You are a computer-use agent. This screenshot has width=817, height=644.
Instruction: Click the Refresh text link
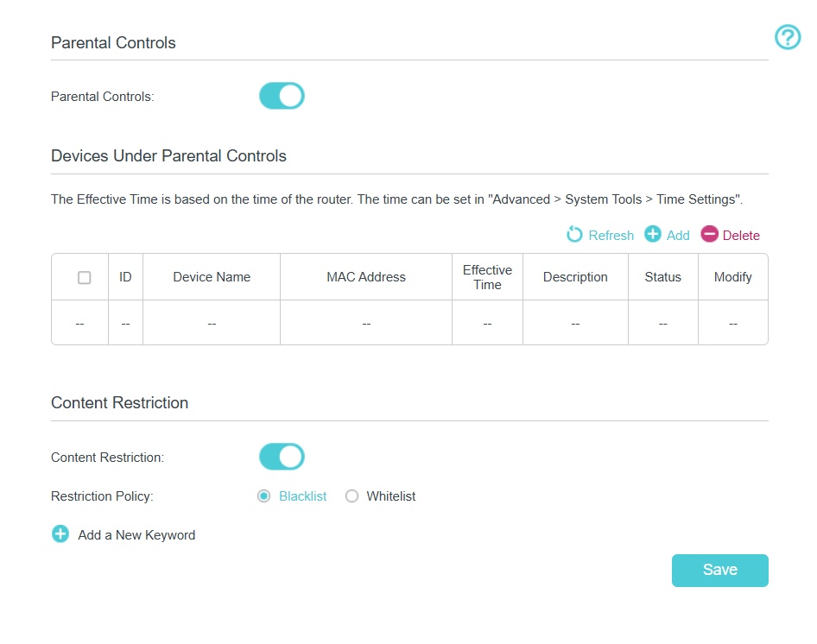click(611, 236)
